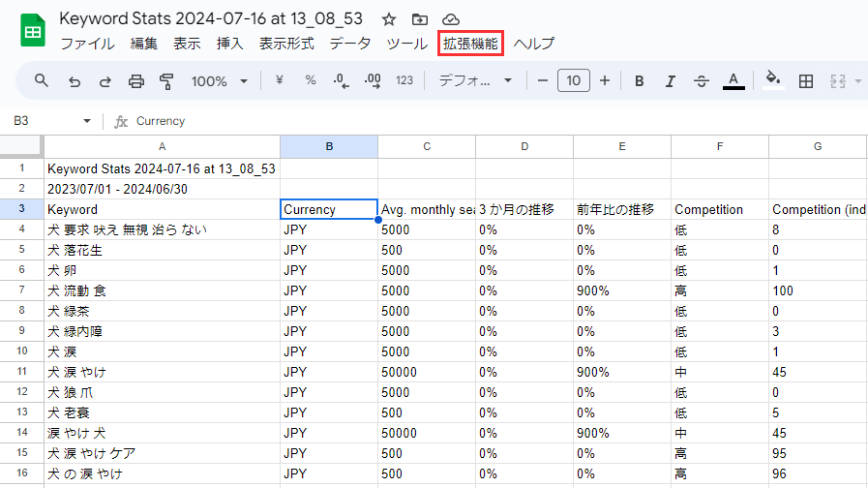Open the text color picker

733,81
